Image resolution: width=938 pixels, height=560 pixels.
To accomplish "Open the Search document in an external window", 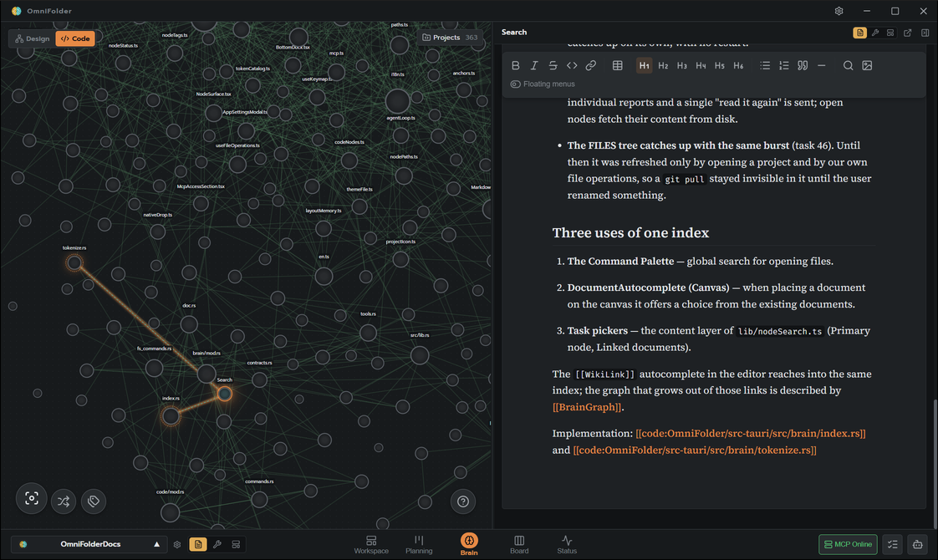I will [908, 33].
